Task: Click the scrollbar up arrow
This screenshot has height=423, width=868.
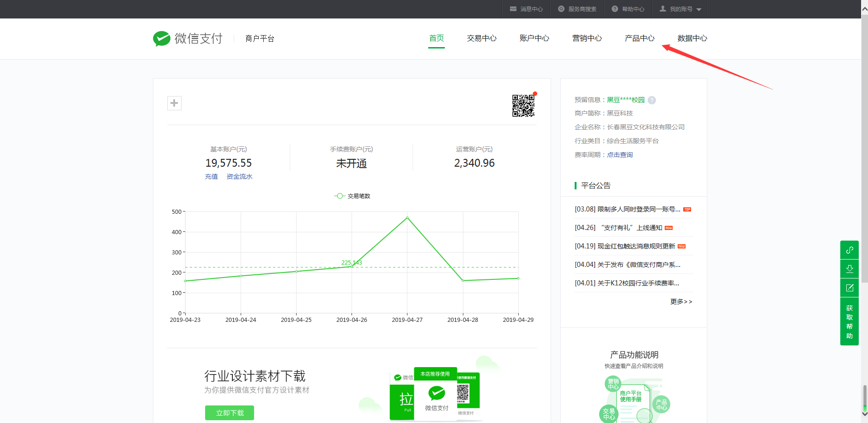Action: coord(864,9)
